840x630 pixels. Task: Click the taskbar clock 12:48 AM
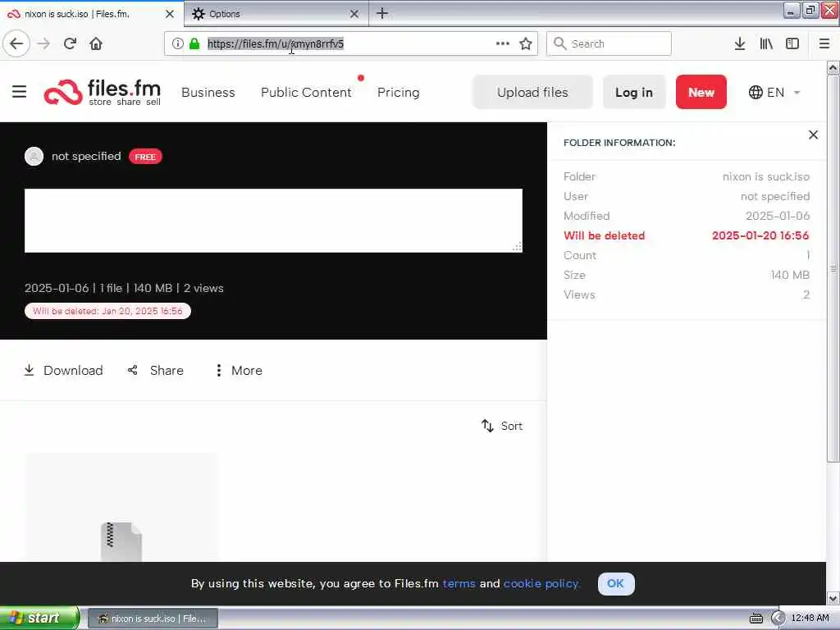810,619
